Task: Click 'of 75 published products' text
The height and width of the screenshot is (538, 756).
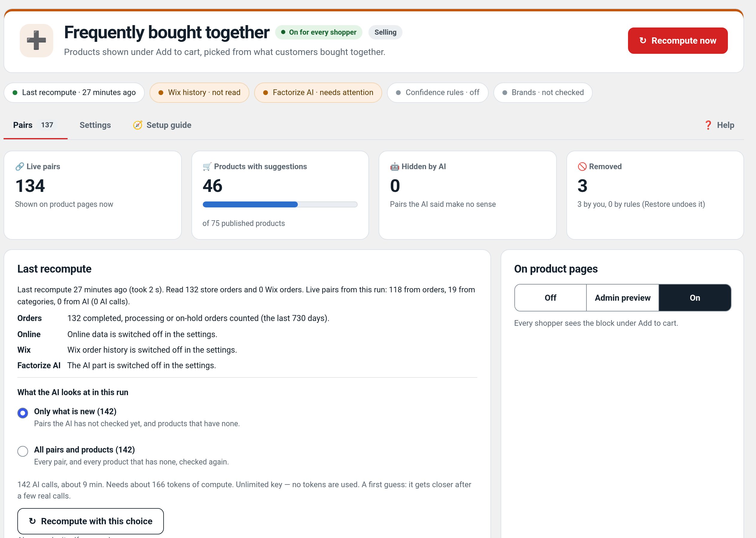Action: click(x=244, y=223)
